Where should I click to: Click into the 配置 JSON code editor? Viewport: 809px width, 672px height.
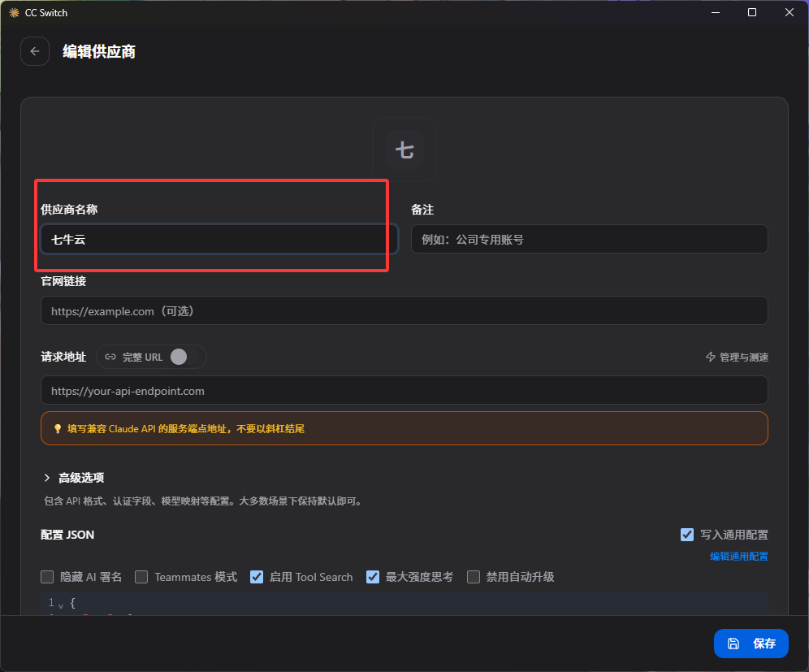(404, 604)
